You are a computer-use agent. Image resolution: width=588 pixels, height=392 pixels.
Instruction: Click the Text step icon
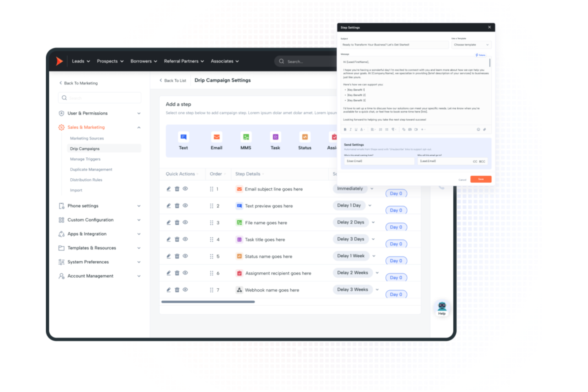pyautogui.click(x=183, y=137)
